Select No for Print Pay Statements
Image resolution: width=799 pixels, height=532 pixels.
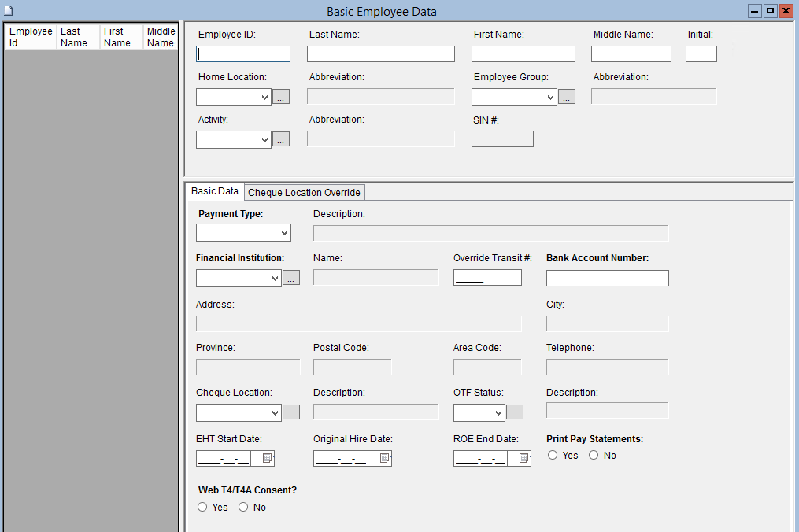click(x=594, y=455)
